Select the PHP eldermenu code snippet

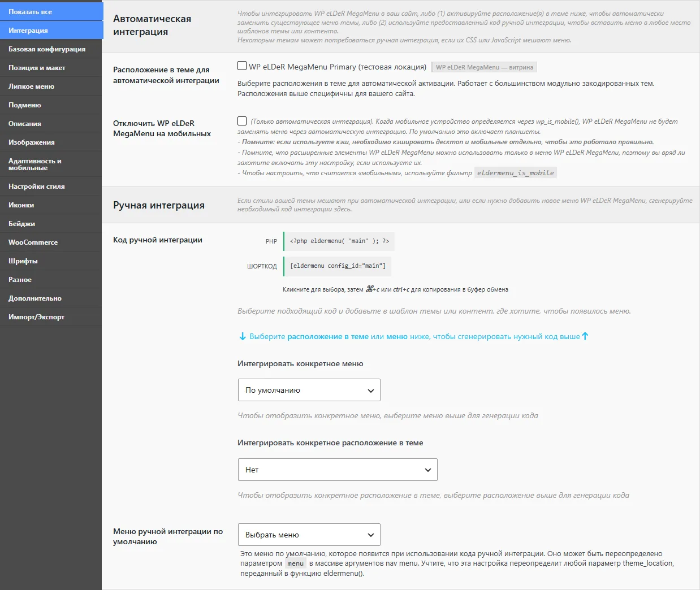[x=339, y=241]
